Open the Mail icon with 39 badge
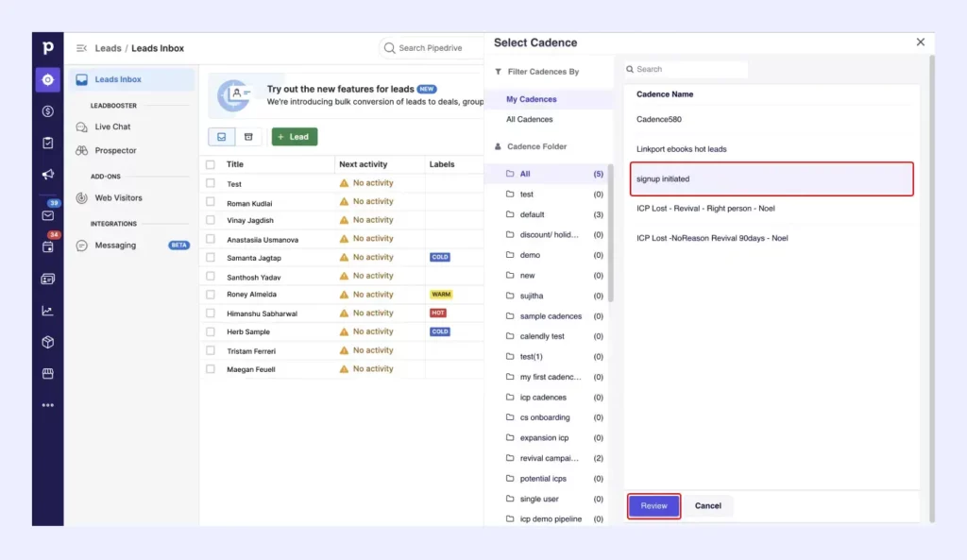 [47, 215]
